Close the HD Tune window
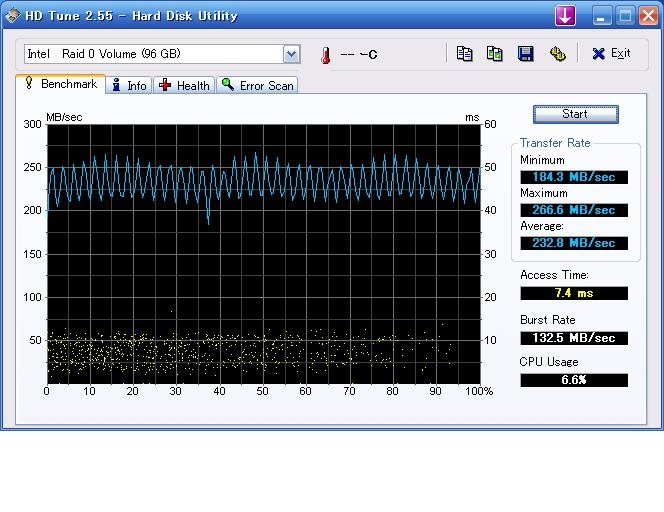Screen dimensions: 664x512 648,16
